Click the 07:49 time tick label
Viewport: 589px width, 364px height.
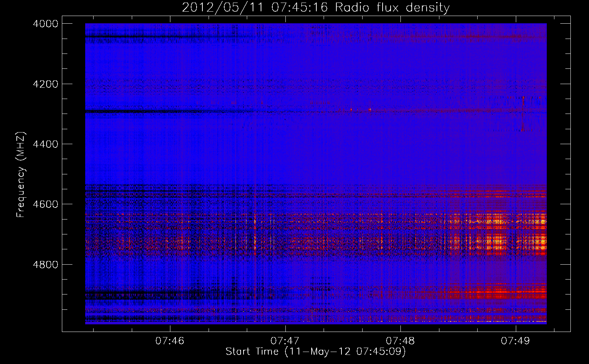[515, 341]
